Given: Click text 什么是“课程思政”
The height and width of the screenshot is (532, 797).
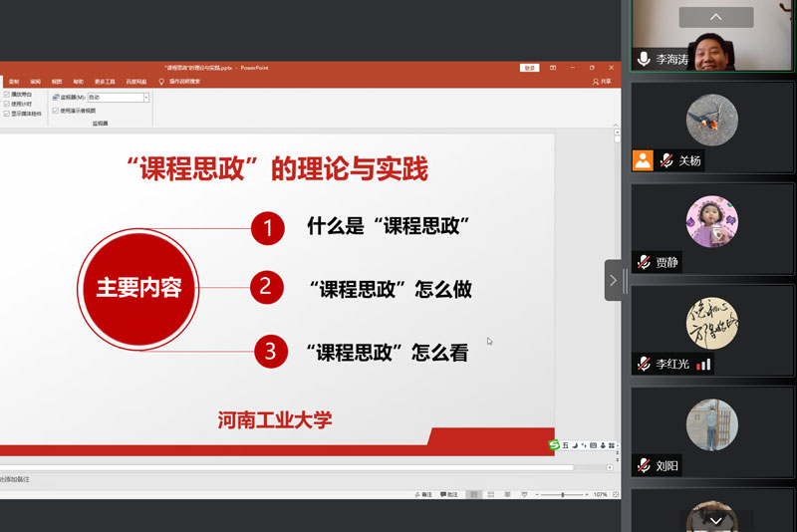Looking at the screenshot, I should pos(389,226).
